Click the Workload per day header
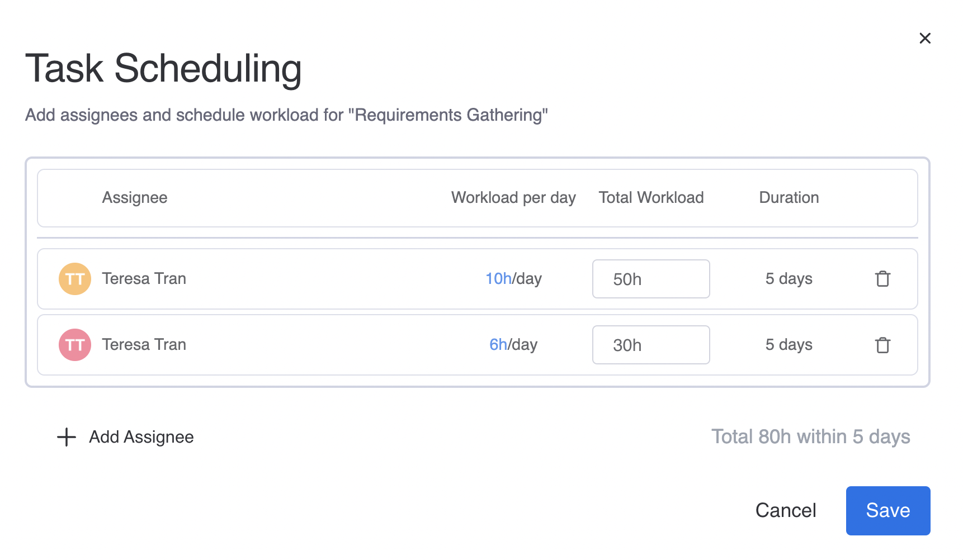The width and height of the screenshot is (963, 560). pos(513,197)
